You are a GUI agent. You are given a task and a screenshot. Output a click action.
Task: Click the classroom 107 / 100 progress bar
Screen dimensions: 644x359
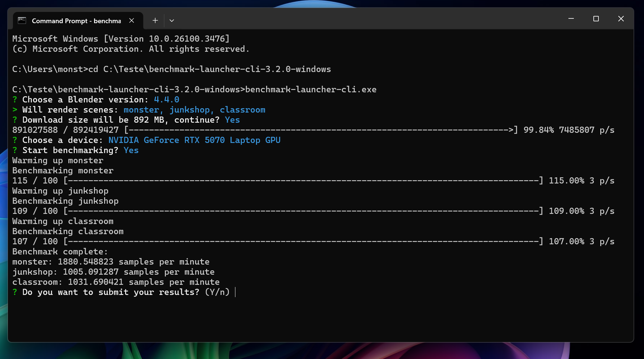pyautogui.click(x=303, y=241)
